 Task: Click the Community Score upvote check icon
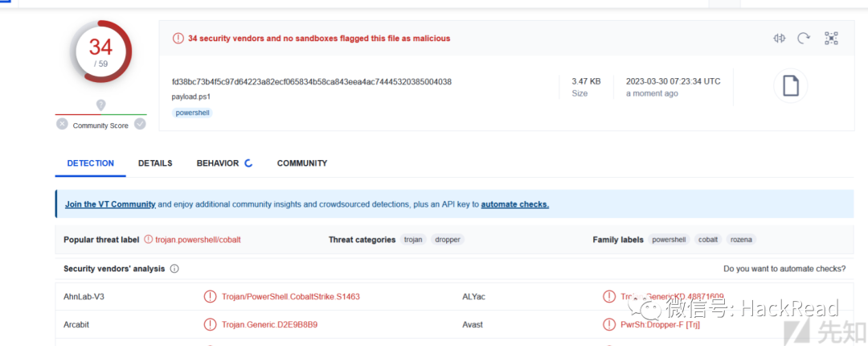(x=140, y=124)
